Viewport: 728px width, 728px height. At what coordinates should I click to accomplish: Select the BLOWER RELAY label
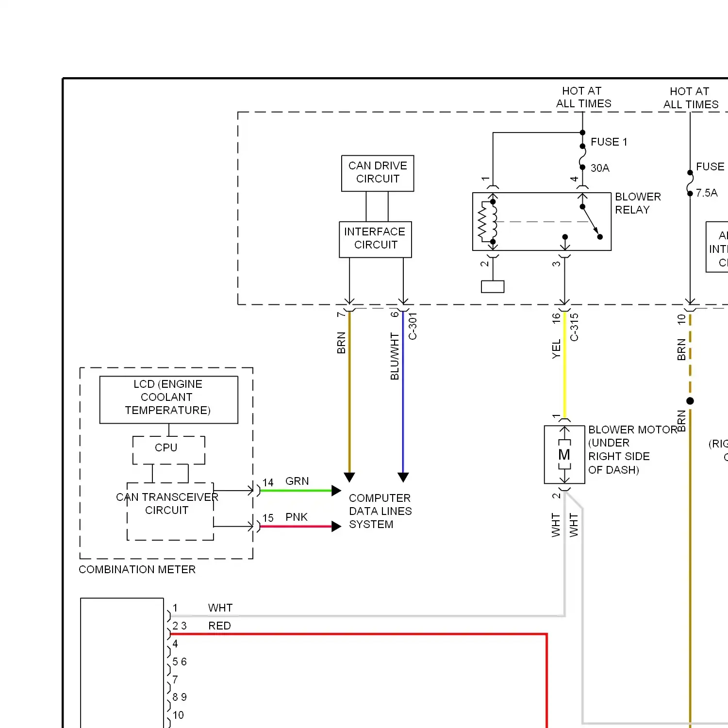tap(638, 203)
